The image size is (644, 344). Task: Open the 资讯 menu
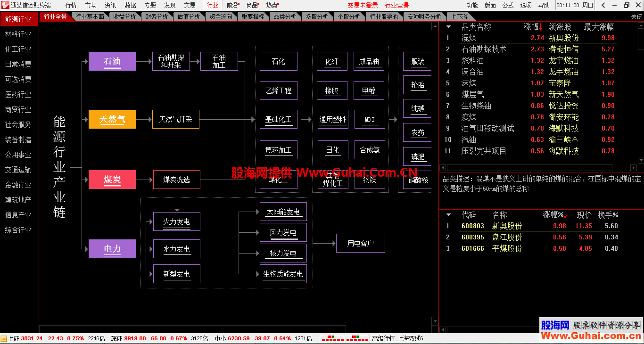(111, 5)
